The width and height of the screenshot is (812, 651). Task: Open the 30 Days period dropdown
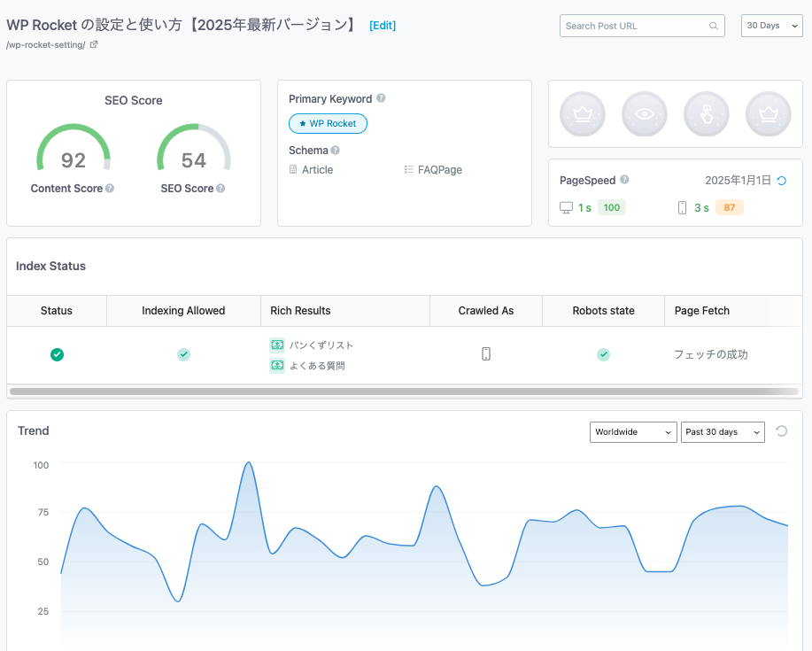tap(771, 26)
